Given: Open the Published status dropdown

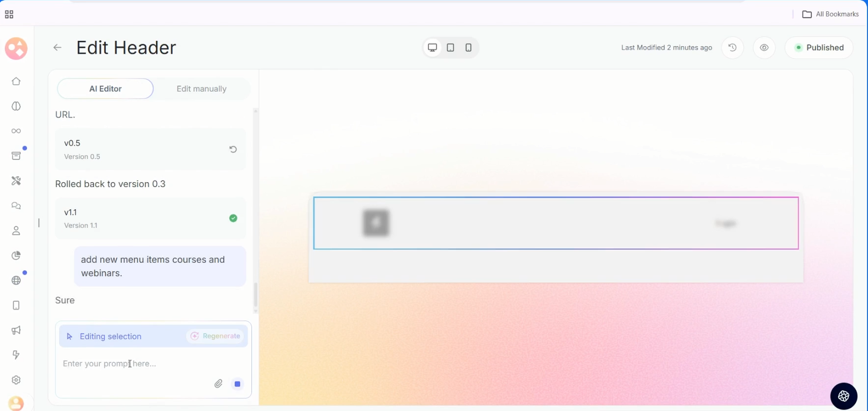Looking at the screenshot, I should coord(819,48).
